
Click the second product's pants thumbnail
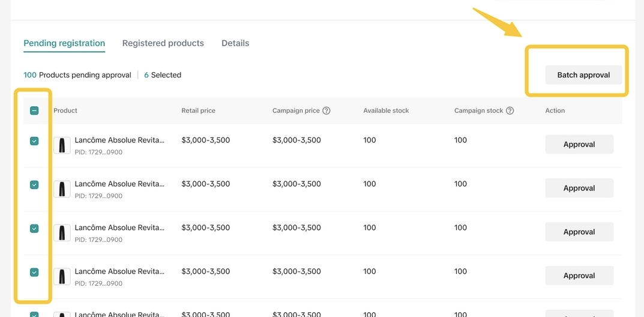[62, 189]
